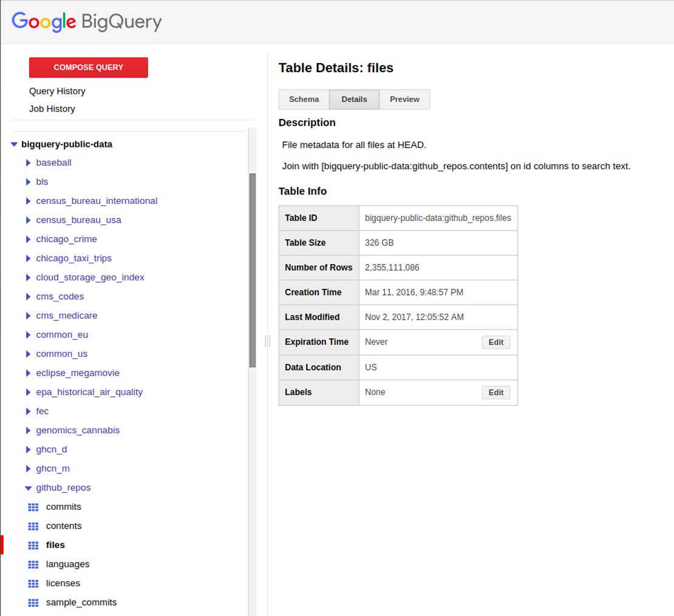Expand the cms_codes dataset arrow
The height and width of the screenshot is (616, 674).
click(29, 296)
